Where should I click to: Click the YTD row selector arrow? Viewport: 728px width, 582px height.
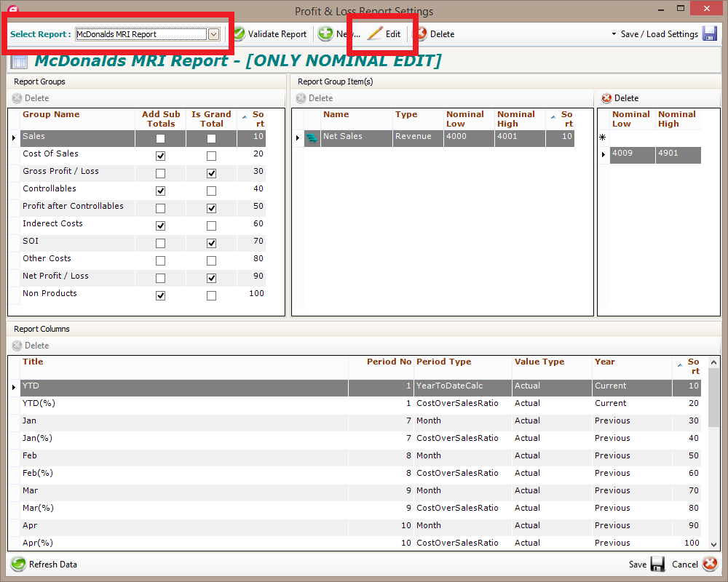click(x=14, y=387)
